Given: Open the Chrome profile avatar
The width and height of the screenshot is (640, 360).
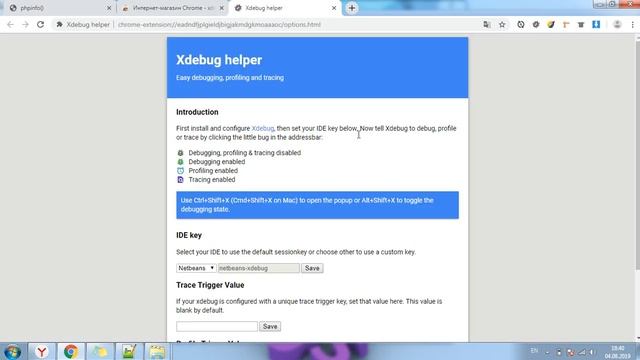Looking at the screenshot, I should (x=617, y=24).
